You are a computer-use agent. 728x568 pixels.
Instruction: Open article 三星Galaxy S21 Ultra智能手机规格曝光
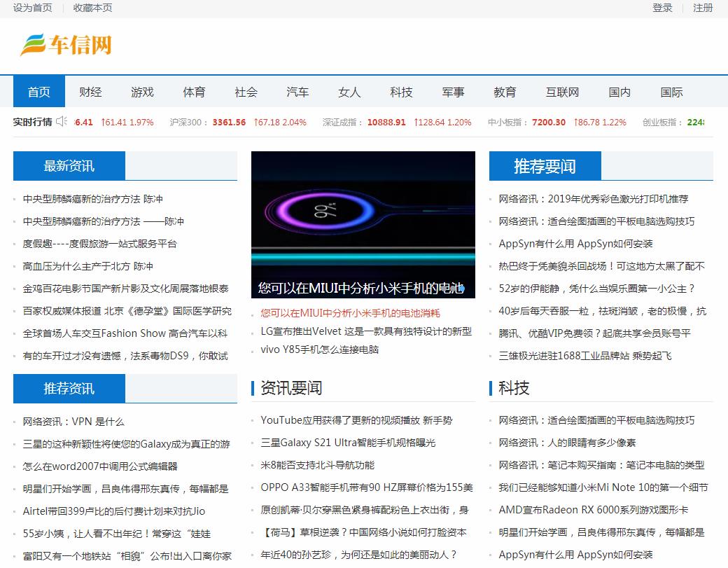point(348,442)
